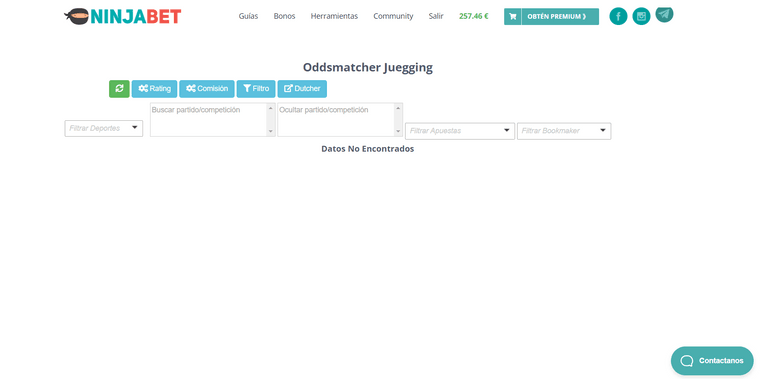Image resolution: width=760 pixels, height=379 pixels.
Task: Open Rating settings with gears icon
Action: [155, 89]
